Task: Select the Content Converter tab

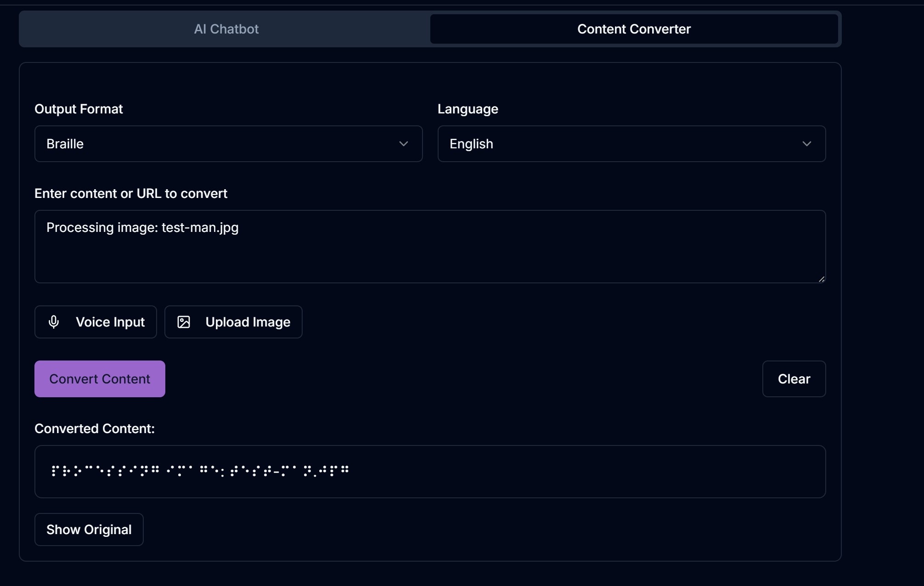Action: pos(633,29)
